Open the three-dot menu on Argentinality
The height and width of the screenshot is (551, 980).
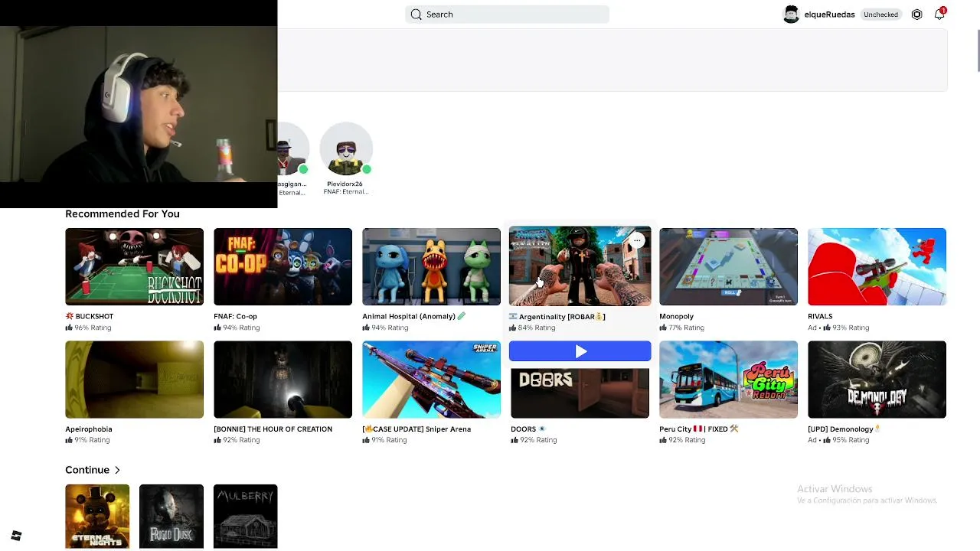[x=637, y=240]
